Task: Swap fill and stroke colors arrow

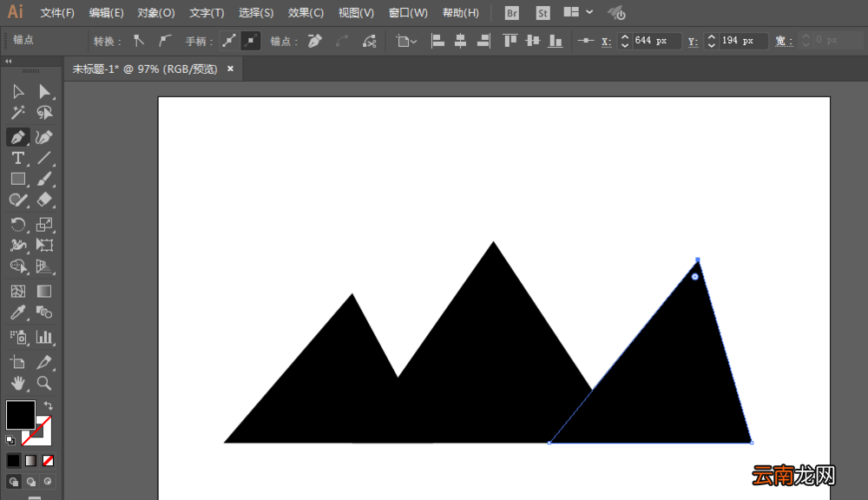Action: [48, 406]
